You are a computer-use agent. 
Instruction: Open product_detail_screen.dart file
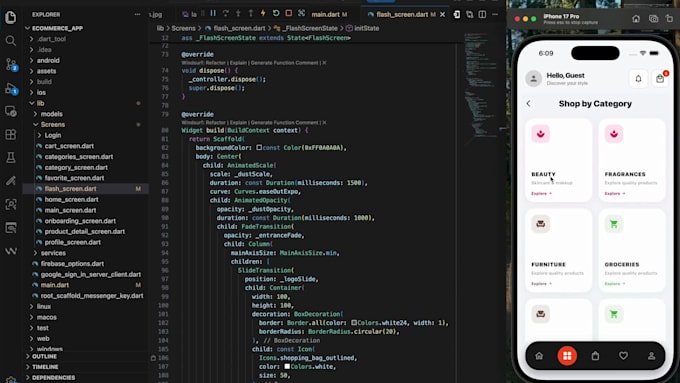(x=86, y=232)
